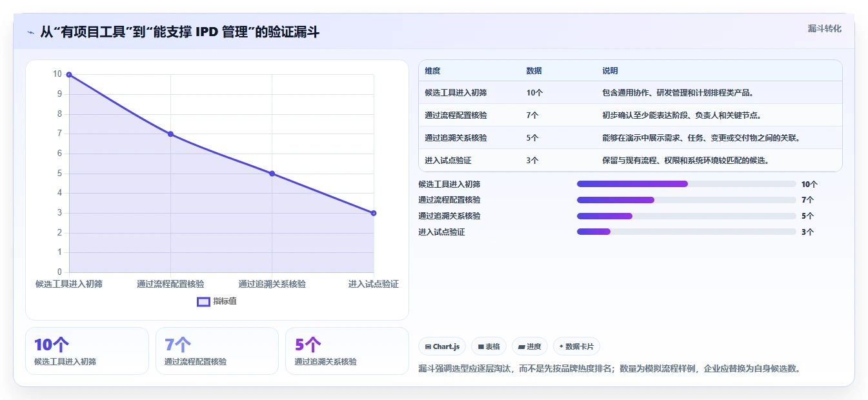Click the 说明 table column header

(x=611, y=71)
